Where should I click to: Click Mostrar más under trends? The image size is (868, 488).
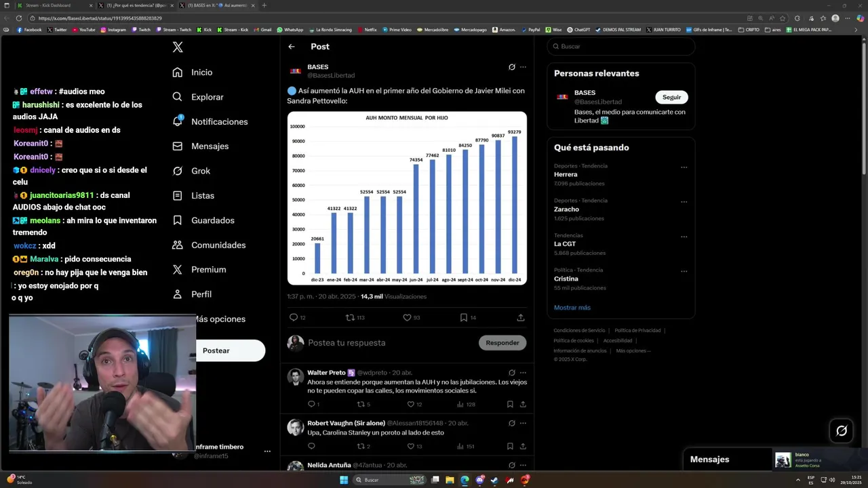pos(572,308)
